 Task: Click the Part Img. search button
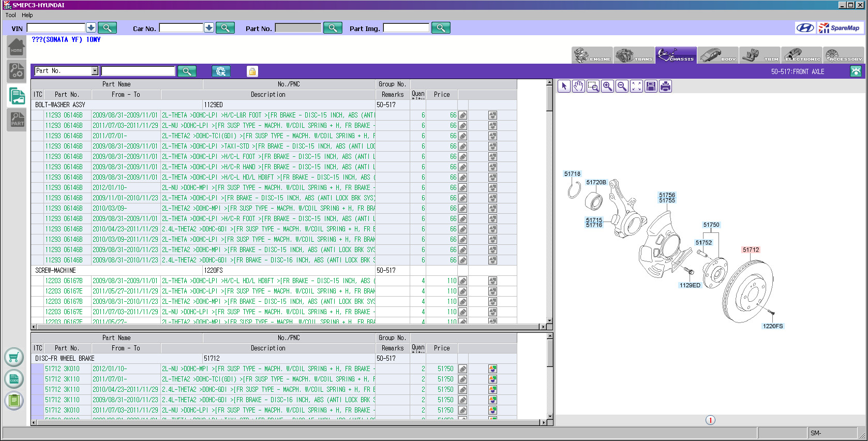(441, 28)
